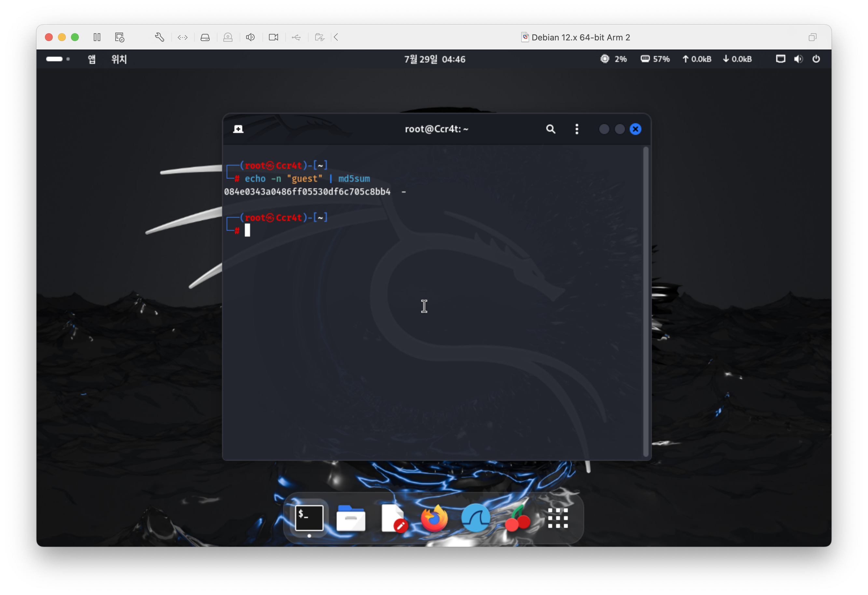Pause the virtual machine

(x=97, y=37)
